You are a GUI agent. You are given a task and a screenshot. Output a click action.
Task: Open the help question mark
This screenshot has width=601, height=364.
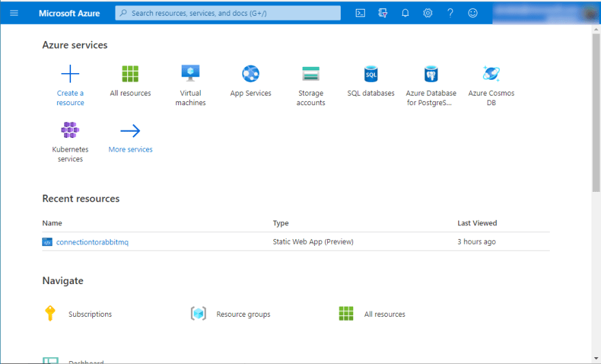[x=450, y=13]
